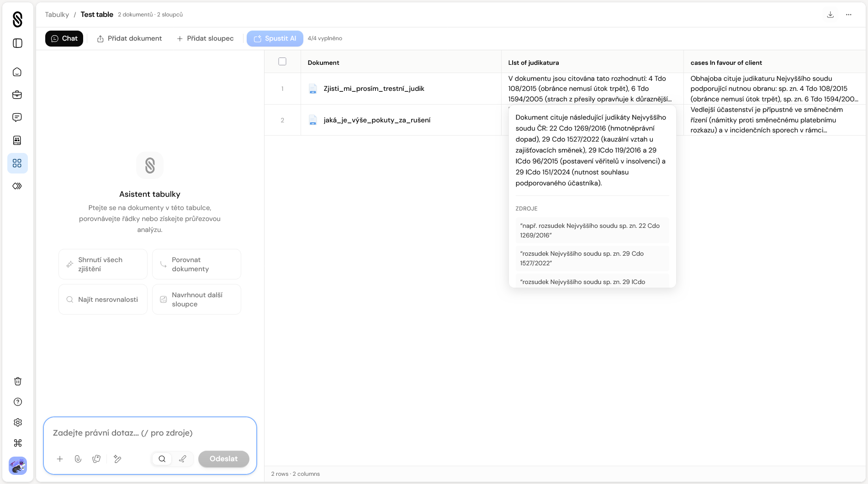Open the Zjisti_mi_prosím_trestní_judik document
This screenshot has width=868, height=484.
pos(374,89)
